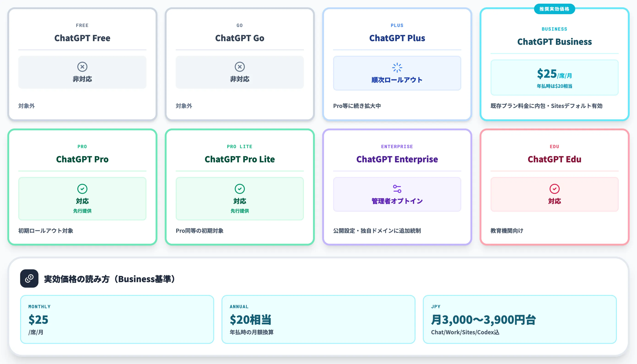
Task: Click the 教育機関向け footnote
Action: 507,230
